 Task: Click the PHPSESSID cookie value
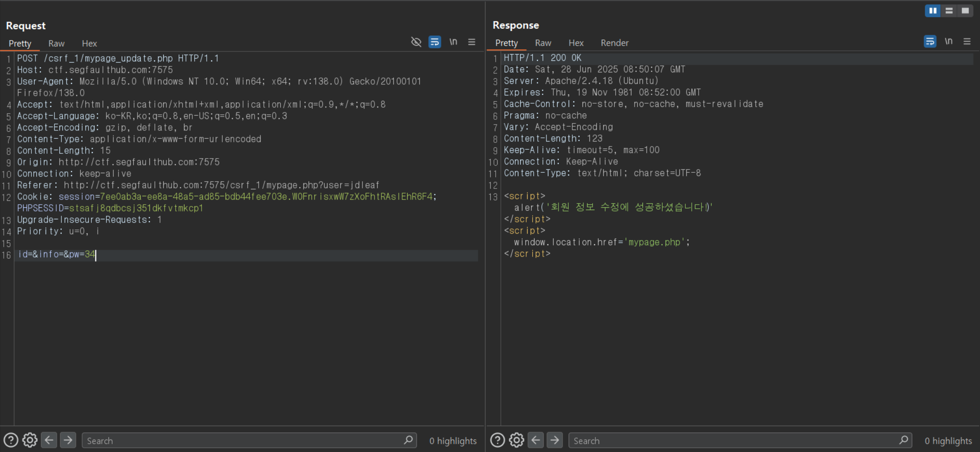coord(136,208)
